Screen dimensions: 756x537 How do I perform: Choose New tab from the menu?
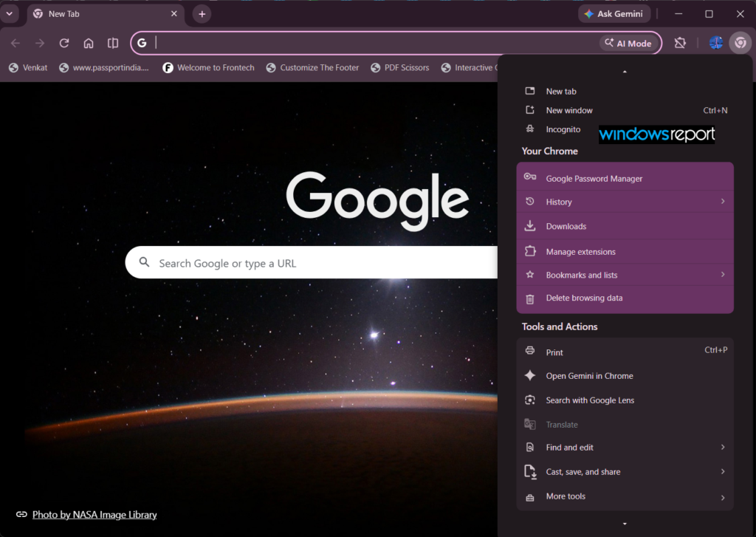(625, 91)
